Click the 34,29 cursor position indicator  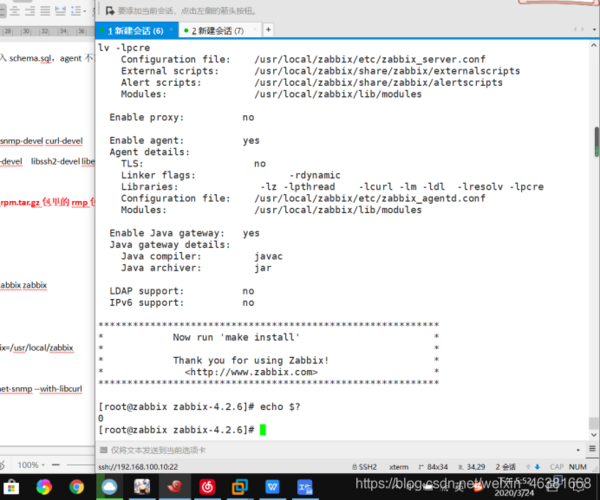coord(472,467)
